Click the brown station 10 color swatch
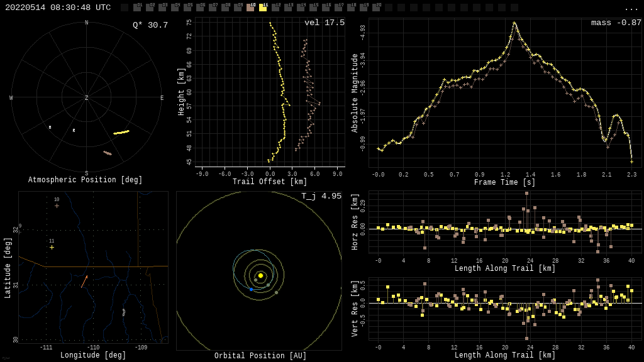This screenshot has width=644, height=362. point(250,8)
